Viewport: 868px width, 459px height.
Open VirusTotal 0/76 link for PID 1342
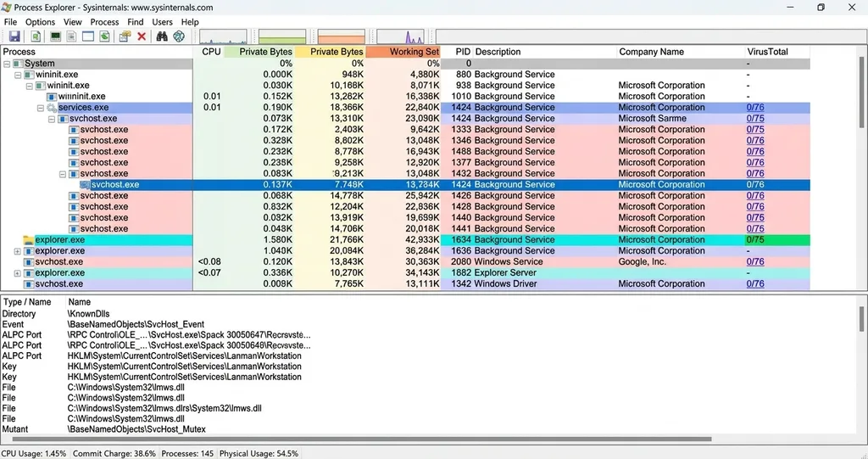(x=755, y=284)
